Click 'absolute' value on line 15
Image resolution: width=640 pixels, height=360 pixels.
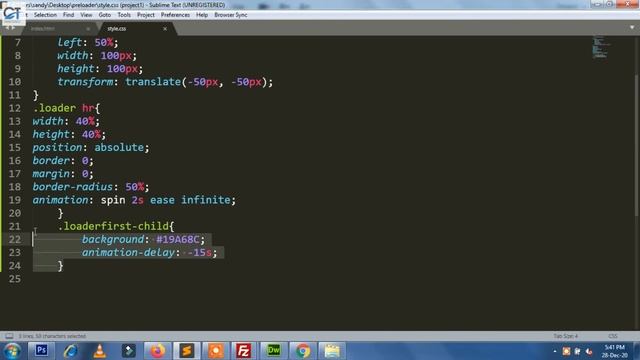pyautogui.click(x=119, y=147)
